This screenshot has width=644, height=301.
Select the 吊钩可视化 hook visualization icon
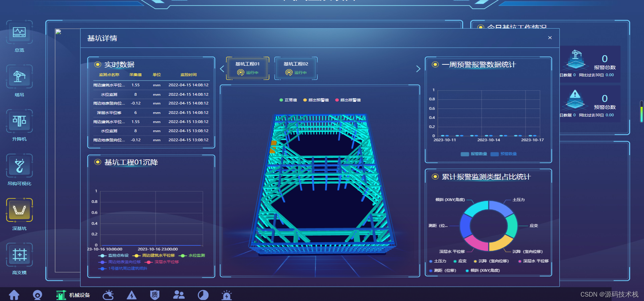[19, 165]
